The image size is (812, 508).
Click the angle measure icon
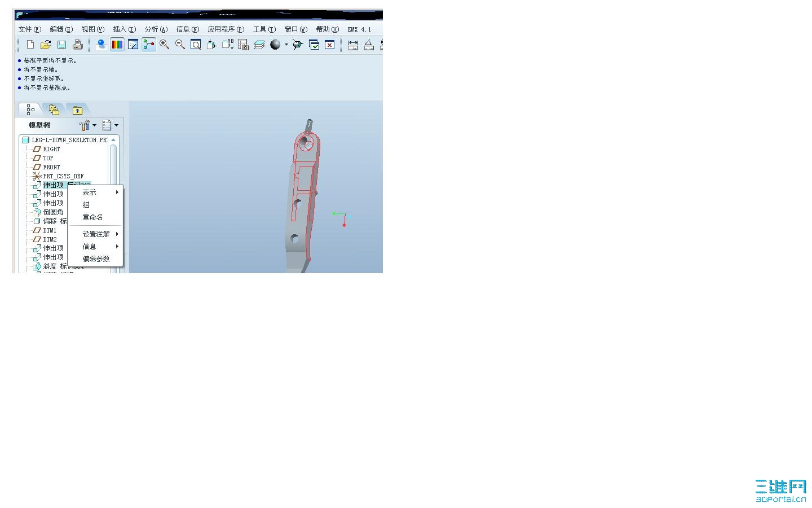click(x=369, y=45)
